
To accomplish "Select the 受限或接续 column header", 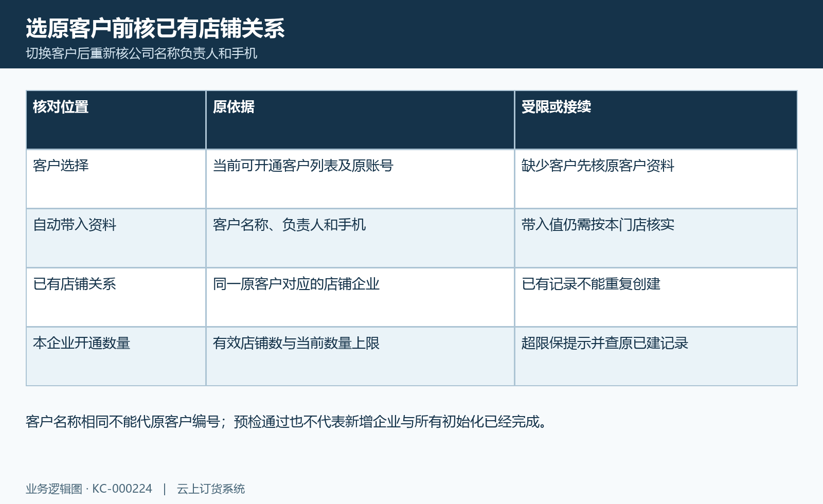I will (656, 120).
